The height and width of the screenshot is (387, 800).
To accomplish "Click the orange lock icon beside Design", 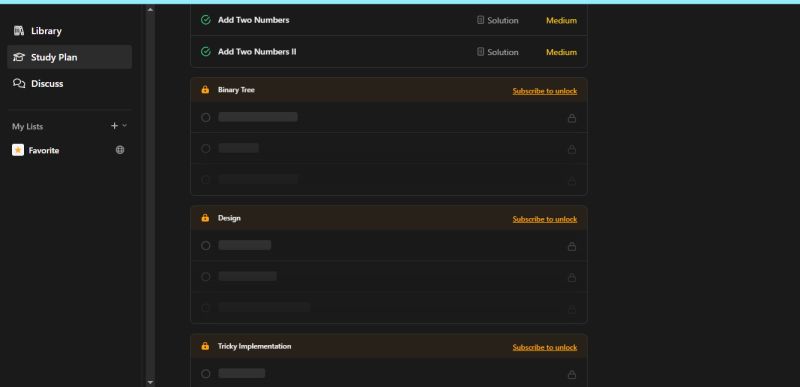I will [205, 218].
